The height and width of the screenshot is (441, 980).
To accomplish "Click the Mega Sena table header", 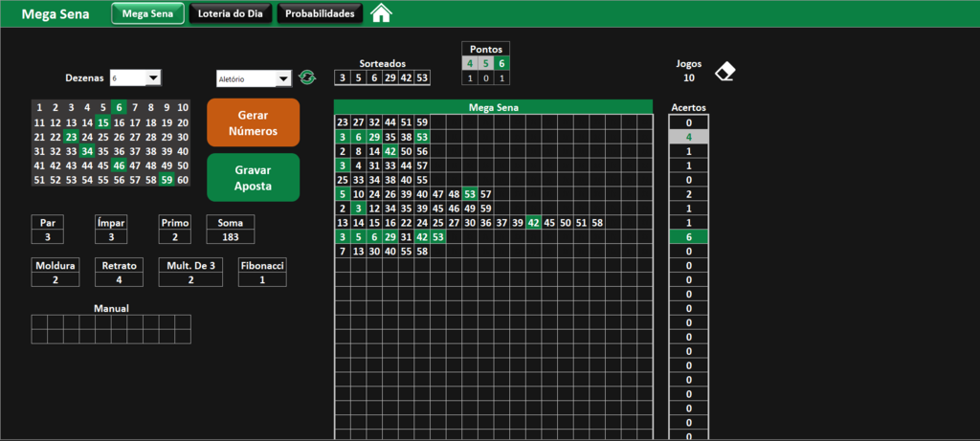I will (x=493, y=107).
